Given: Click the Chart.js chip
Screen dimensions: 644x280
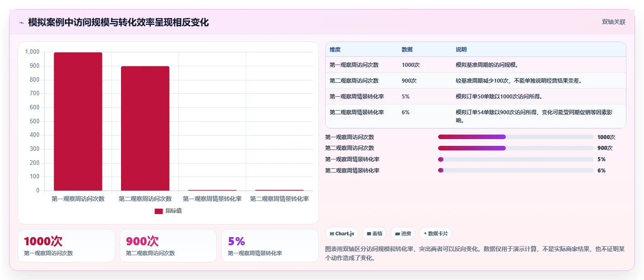Looking at the screenshot, I should [342, 233].
